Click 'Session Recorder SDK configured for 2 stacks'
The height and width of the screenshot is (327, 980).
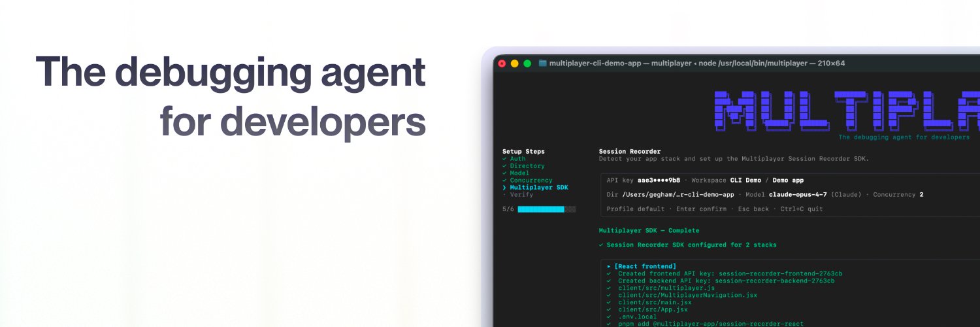point(692,245)
